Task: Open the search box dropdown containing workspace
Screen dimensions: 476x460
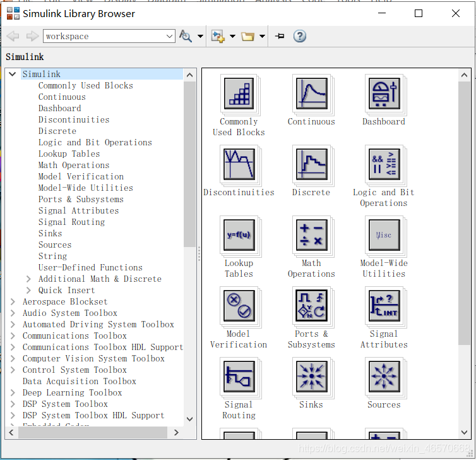Action: click(x=170, y=37)
